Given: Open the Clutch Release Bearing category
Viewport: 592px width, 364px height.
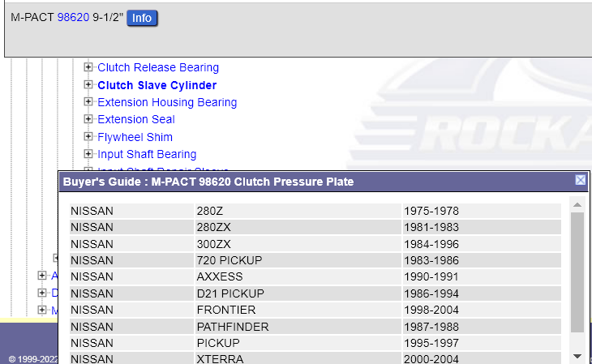Looking at the screenshot, I should pos(158,67).
